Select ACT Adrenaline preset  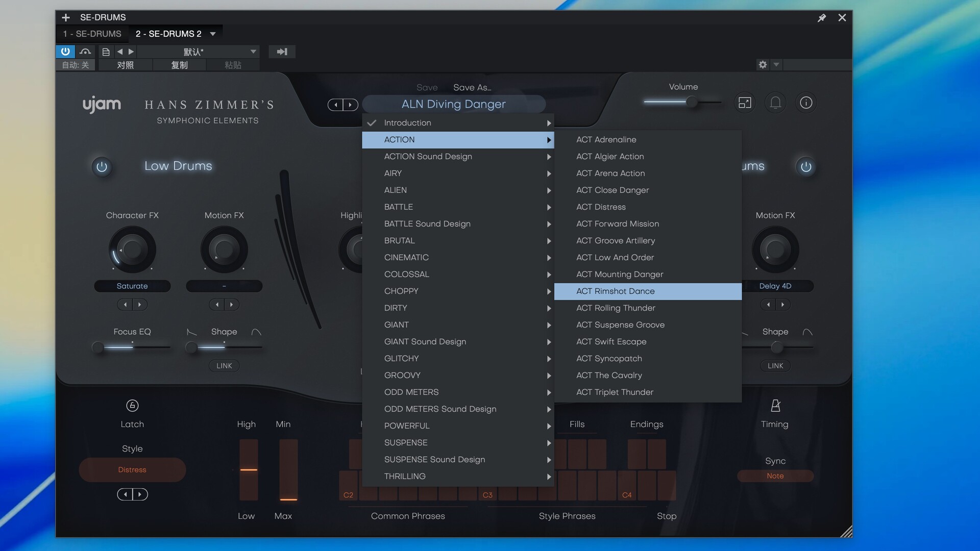click(648, 140)
